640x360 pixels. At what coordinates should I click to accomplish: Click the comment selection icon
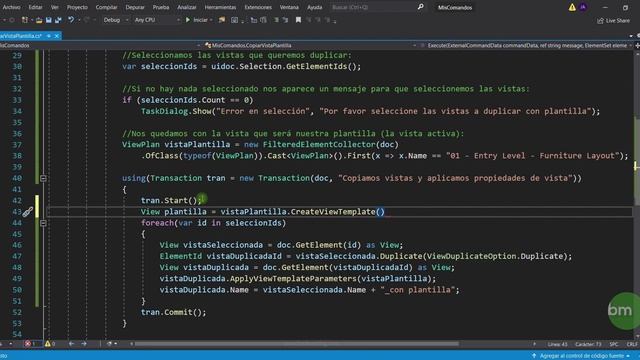click(x=276, y=20)
